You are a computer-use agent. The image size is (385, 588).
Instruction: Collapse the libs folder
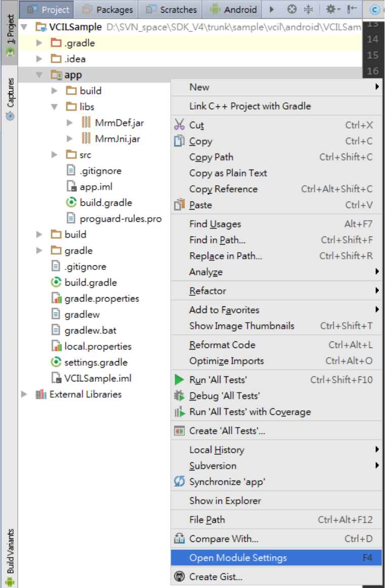click(x=54, y=107)
